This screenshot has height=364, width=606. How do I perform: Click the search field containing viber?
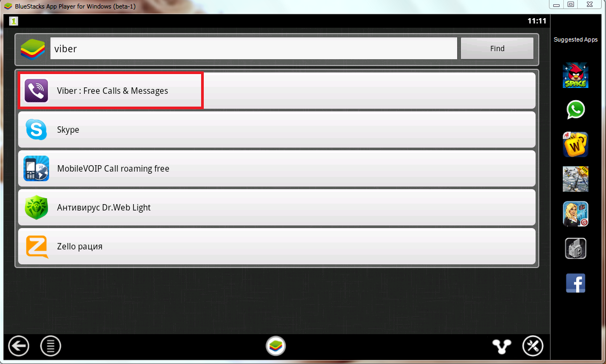(x=253, y=48)
